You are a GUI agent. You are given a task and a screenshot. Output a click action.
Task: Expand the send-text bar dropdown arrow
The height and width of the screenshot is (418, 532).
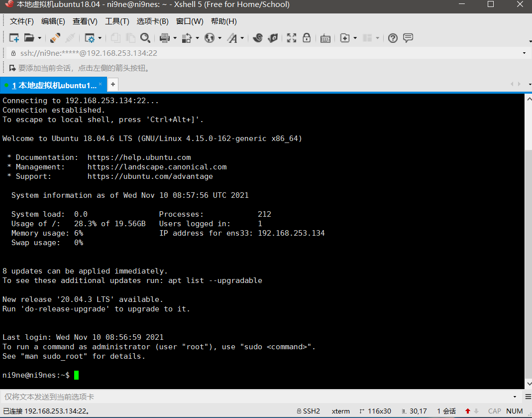tap(515, 397)
